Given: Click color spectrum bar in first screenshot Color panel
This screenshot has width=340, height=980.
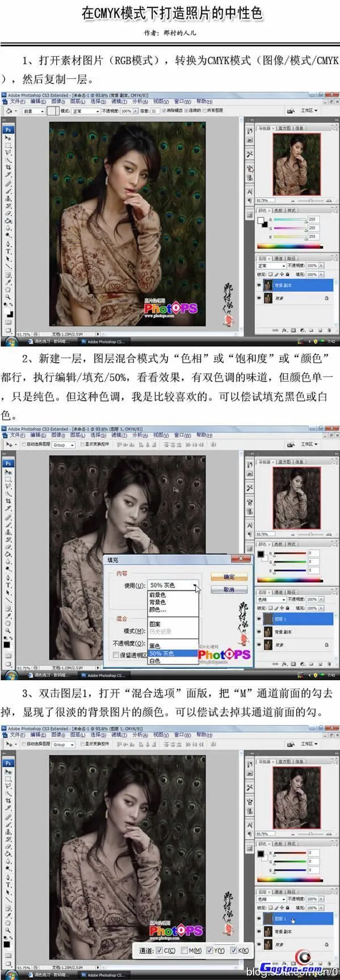Looking at the screenshot, I should [x=291, y=246].
